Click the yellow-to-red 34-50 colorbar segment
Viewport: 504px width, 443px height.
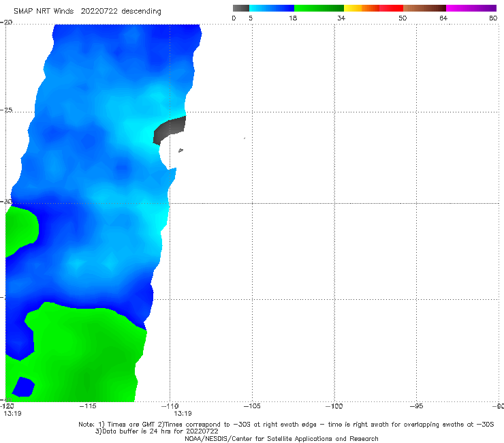pos(373,8)
